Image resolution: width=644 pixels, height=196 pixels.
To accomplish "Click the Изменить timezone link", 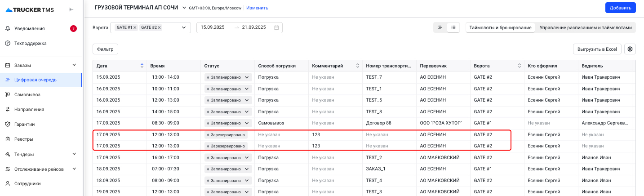I will [257, 8].
